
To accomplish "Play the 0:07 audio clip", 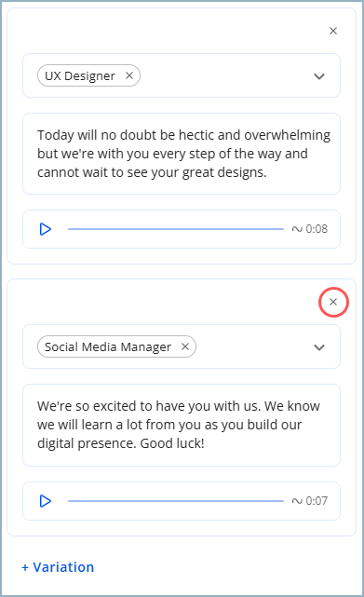I will click(x=46, y=501).
